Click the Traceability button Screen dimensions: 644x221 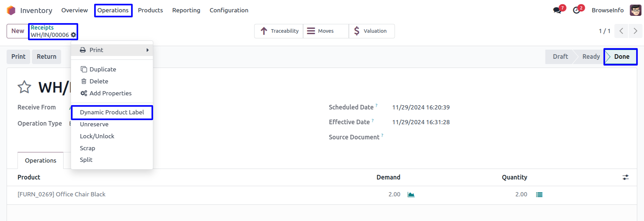[279, 31]
